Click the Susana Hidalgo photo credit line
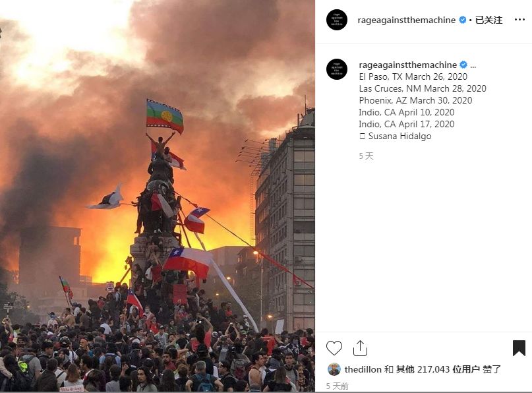 [396, 136]
